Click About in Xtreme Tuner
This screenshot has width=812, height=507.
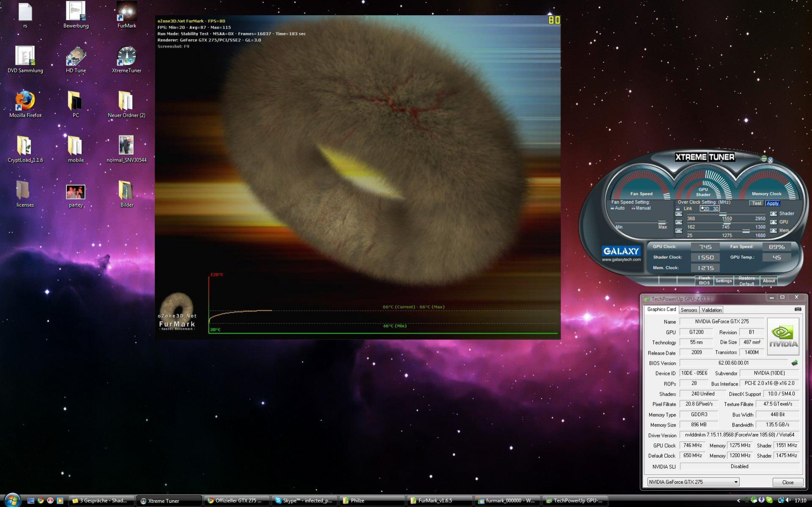tap(768, 281)
